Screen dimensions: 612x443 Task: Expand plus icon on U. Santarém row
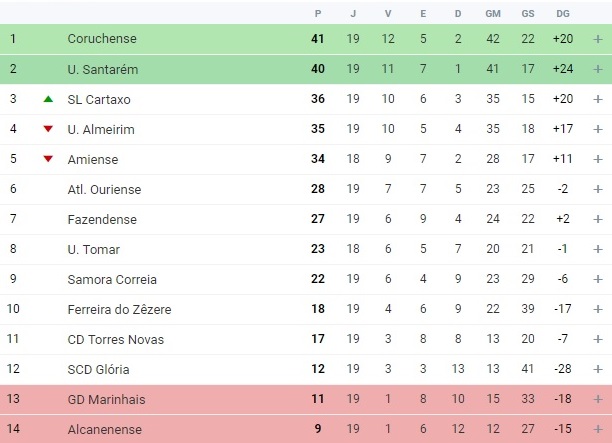(x=598, y=69)
